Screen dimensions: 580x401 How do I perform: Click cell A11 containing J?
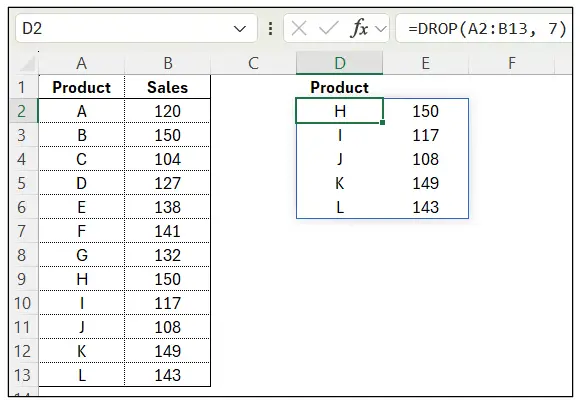coord(82,327)
